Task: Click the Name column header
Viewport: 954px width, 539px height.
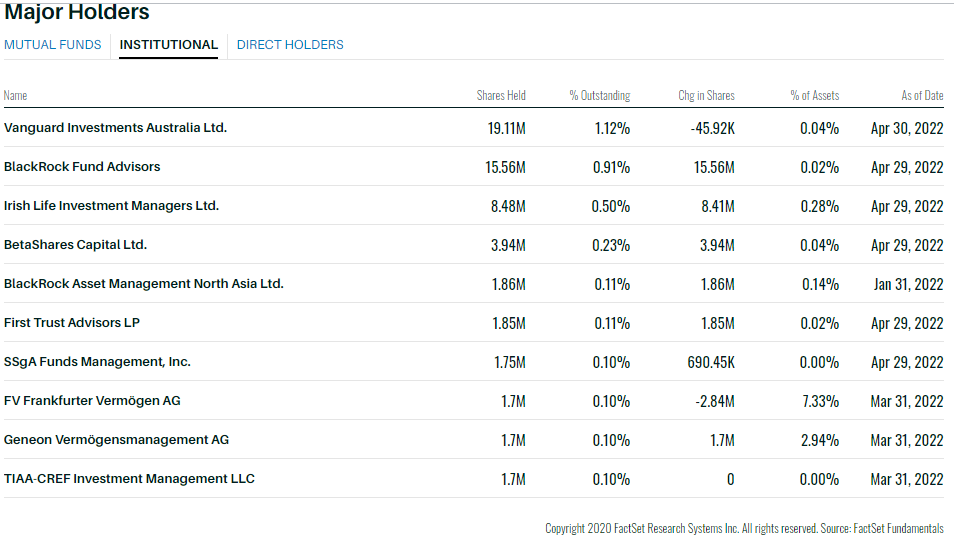Action: tap(15, 96)
